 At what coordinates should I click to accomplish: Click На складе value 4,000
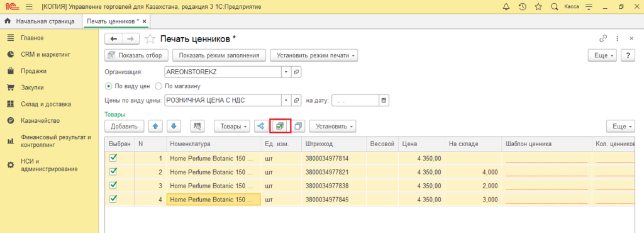pos(473,172)
